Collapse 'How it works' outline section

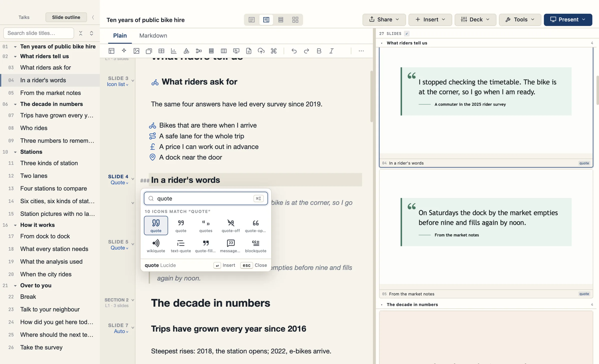pos(15,225)
